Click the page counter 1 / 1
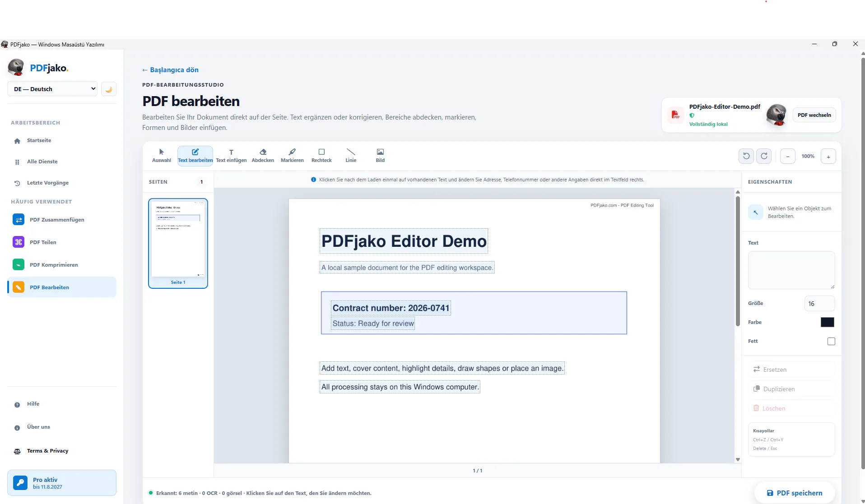 click(478, 471)
